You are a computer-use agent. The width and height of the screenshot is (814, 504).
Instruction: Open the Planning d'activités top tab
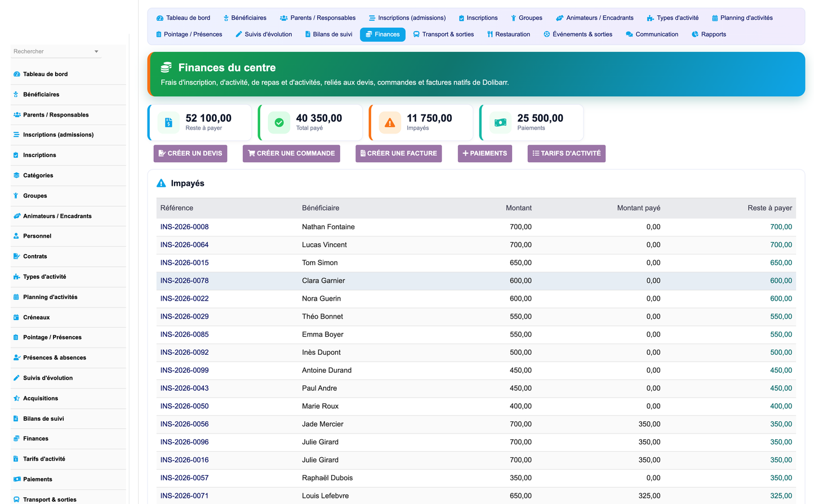pyautogui.click(x=742, y=18)
